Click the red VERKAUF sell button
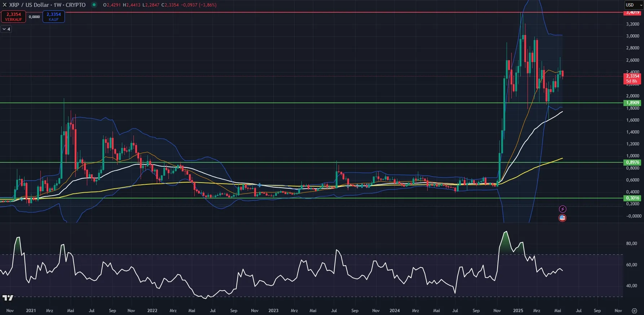 pos(14,17)
